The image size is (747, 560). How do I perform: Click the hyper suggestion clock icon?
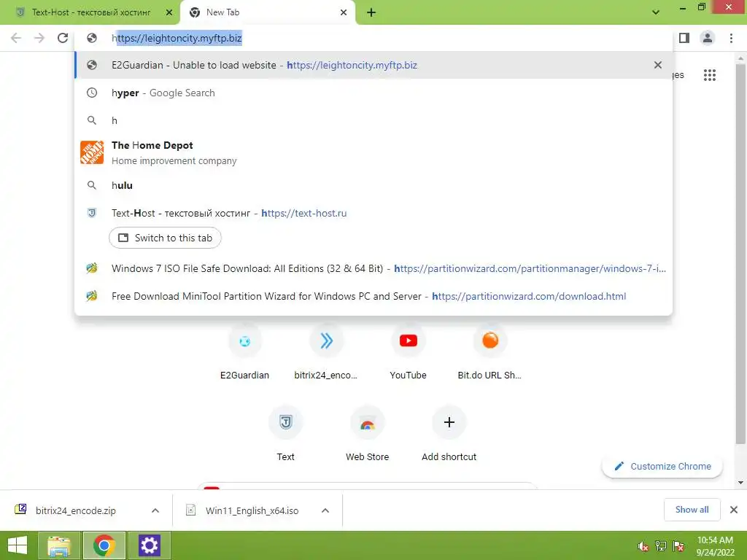point(92,93)
